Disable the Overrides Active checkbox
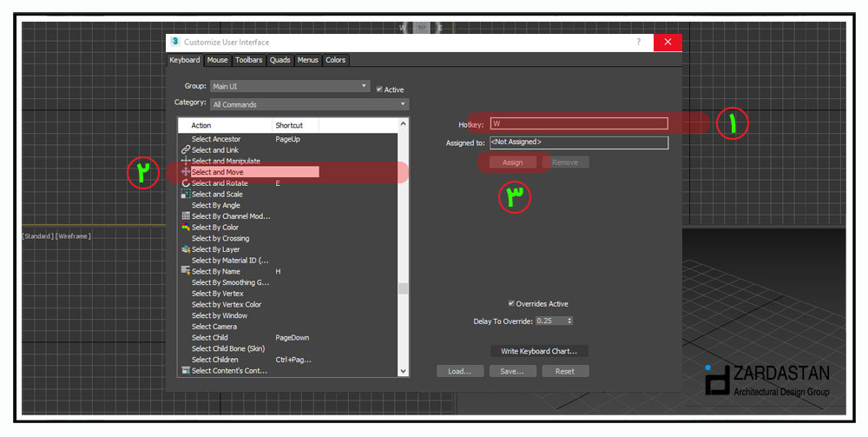Image resolution: width=868 pixels, height=437 pixels. [x=511, y=303]
